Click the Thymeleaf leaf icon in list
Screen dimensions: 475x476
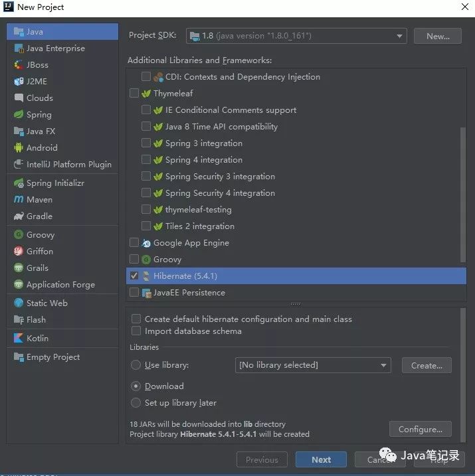[146, 94]
